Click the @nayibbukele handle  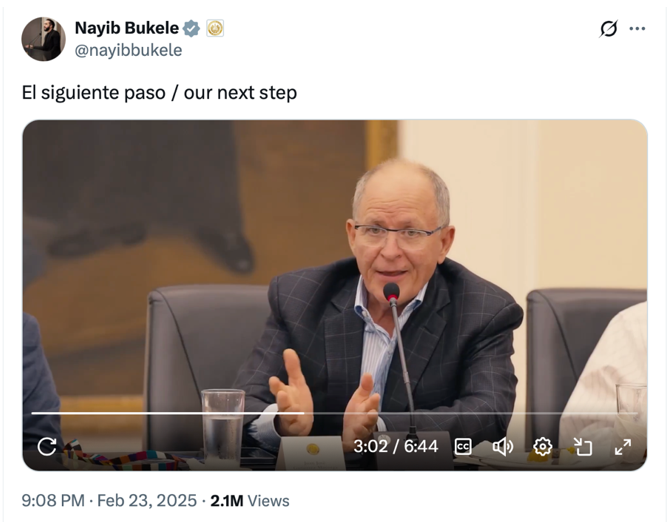tap(128, 50)
